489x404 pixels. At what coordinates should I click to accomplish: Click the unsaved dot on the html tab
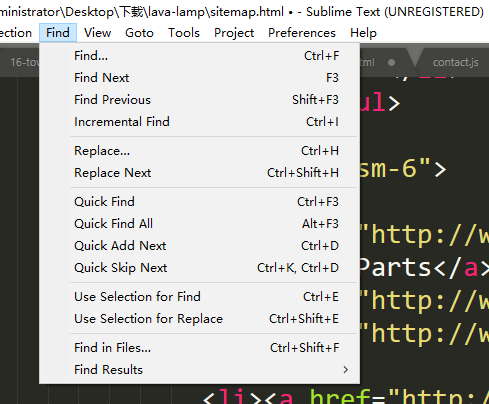click(x=392, y=62)
